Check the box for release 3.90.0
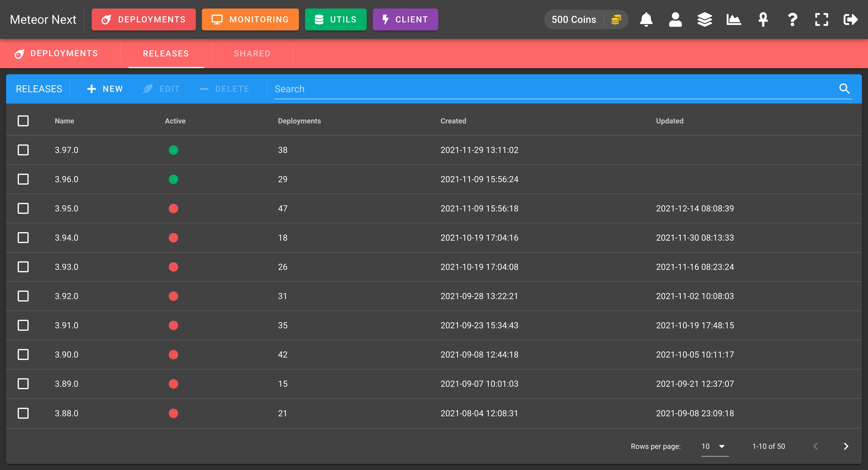Image resolution: width=868 pixels, height=470 pixels. [x=23, y=354]
